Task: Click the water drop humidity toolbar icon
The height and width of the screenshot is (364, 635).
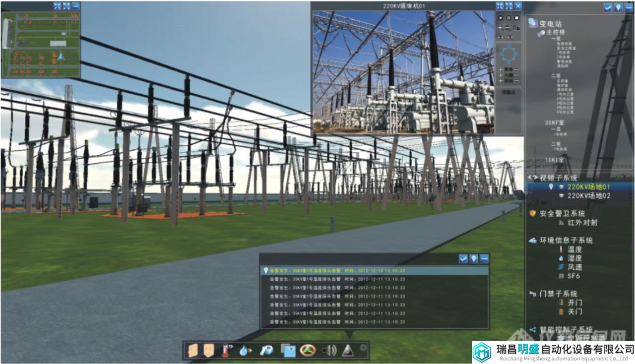Action: tap(245, 351)
